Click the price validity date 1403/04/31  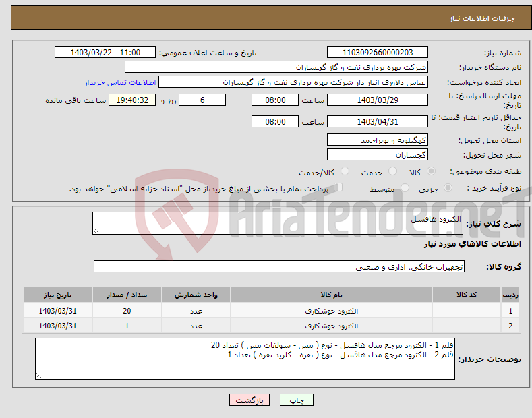click(378, 121)
